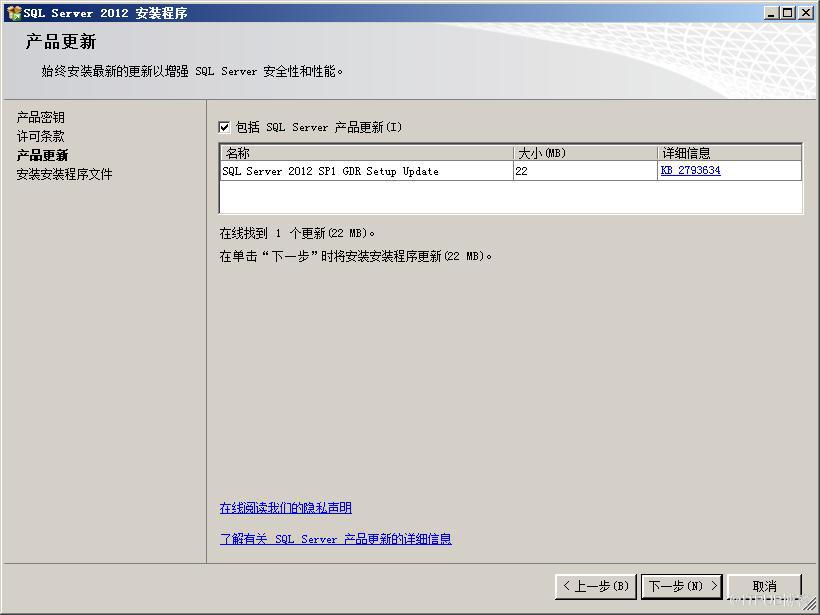The width and height of the screenshot is (820, 615).
Task: Click the 详细信息 column header
Action: point(730,153)
